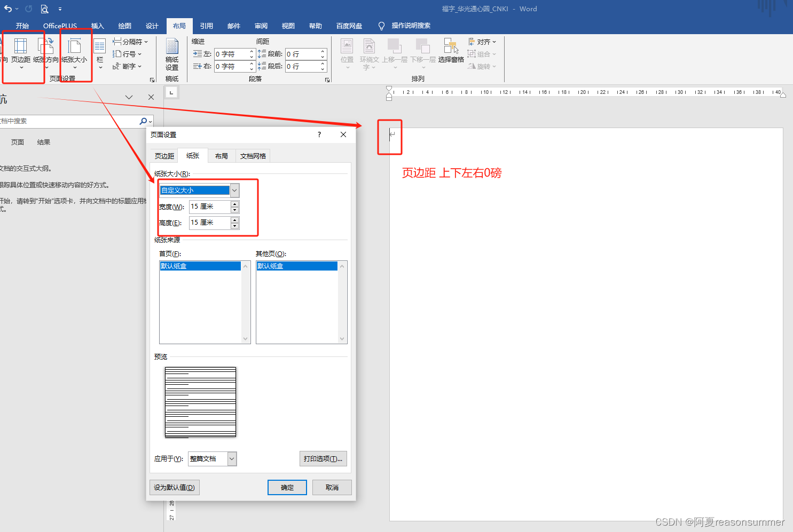Open the 自定义大小 paper size combo box
Image resolution: width=793 pixels, height=532 pixels.
coord(199,190)
